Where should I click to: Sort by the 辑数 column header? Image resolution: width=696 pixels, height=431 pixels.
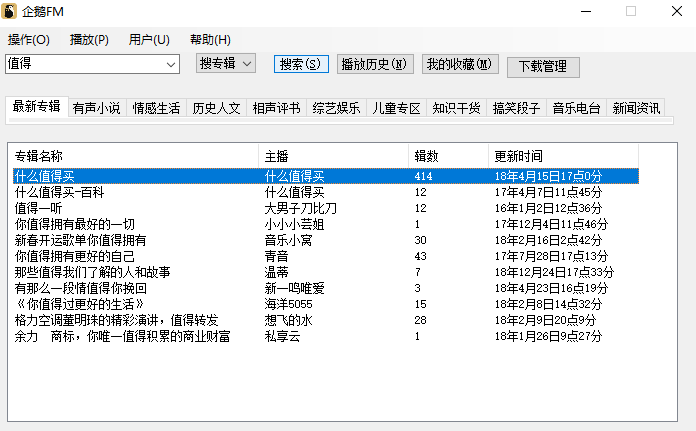(448, 156)
